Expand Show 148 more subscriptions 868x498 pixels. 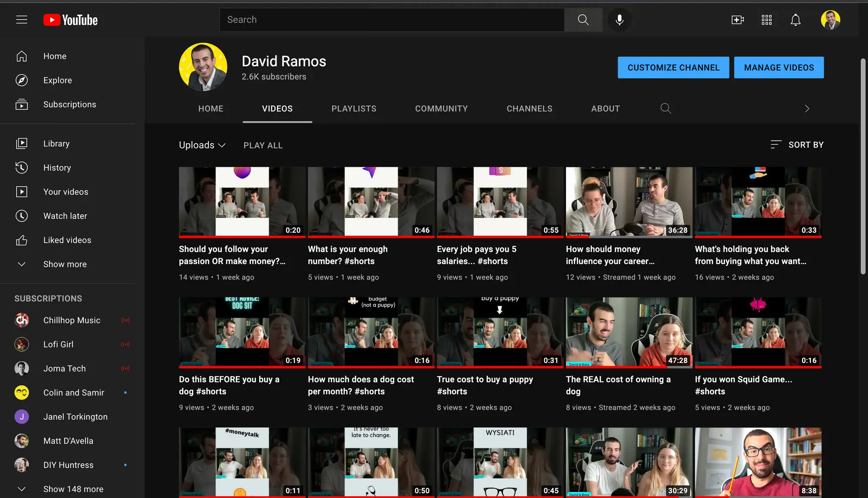point(72,489)
